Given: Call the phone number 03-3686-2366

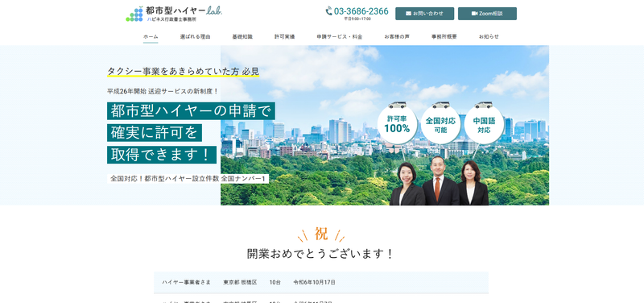Looking at the screenshot, I should coord(361,11).
